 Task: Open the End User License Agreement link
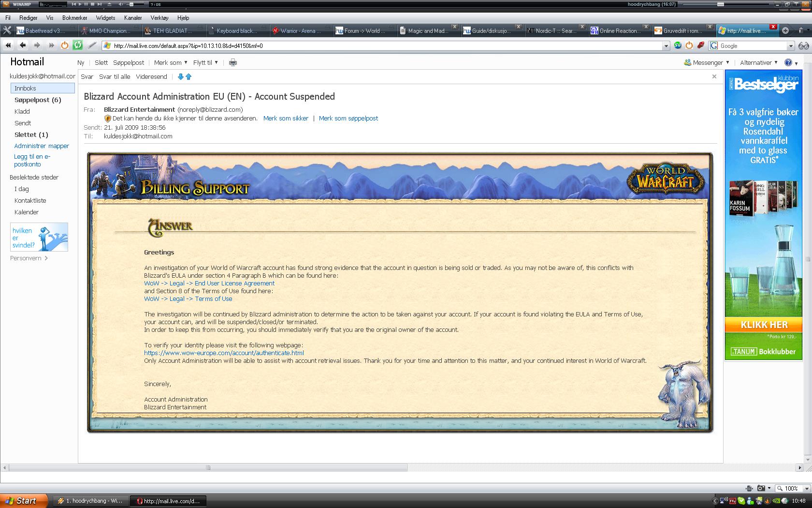(x=209, y=283)
